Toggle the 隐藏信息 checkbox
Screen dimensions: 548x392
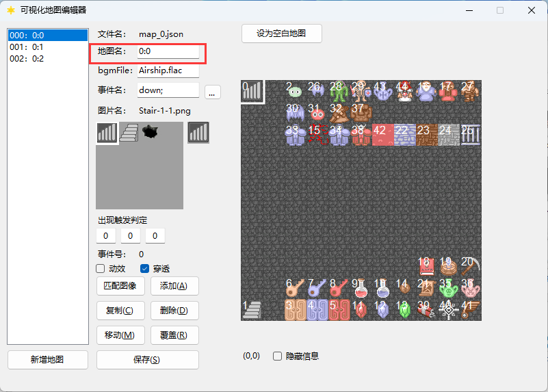[277, 356]
